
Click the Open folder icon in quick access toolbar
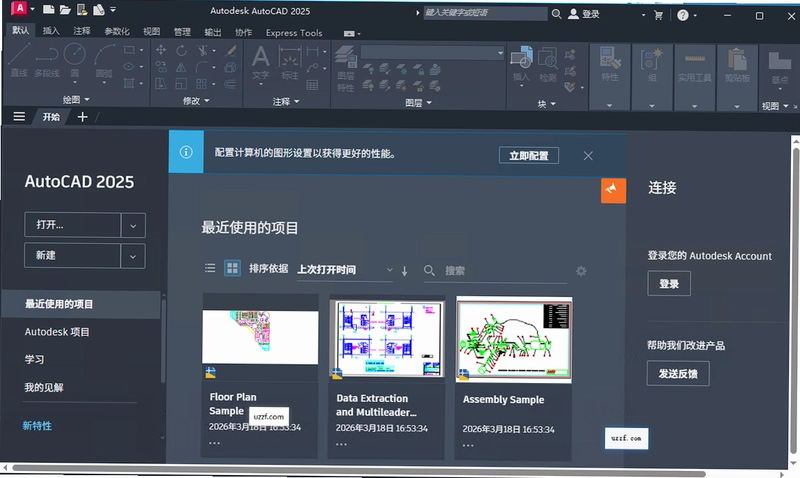pos(65,9)
